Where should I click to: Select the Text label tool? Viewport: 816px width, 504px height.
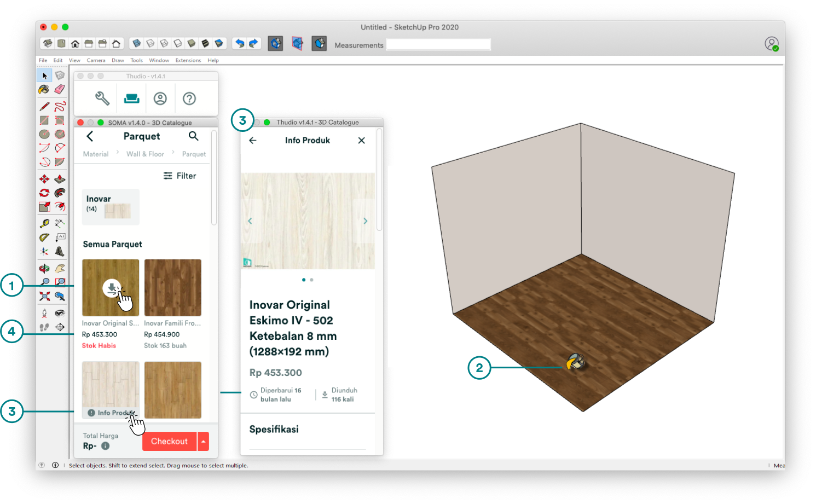coord(60,237)
